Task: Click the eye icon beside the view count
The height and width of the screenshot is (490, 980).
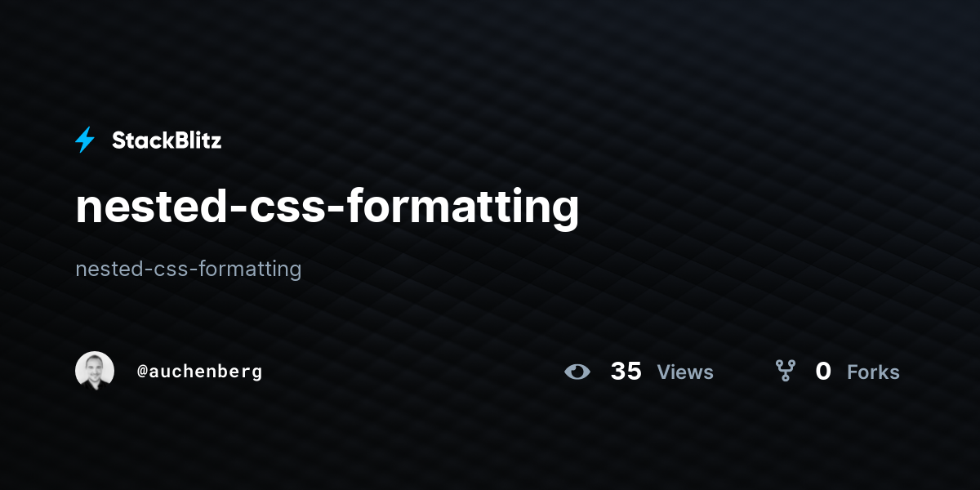Action: click(x=577, y=372)
